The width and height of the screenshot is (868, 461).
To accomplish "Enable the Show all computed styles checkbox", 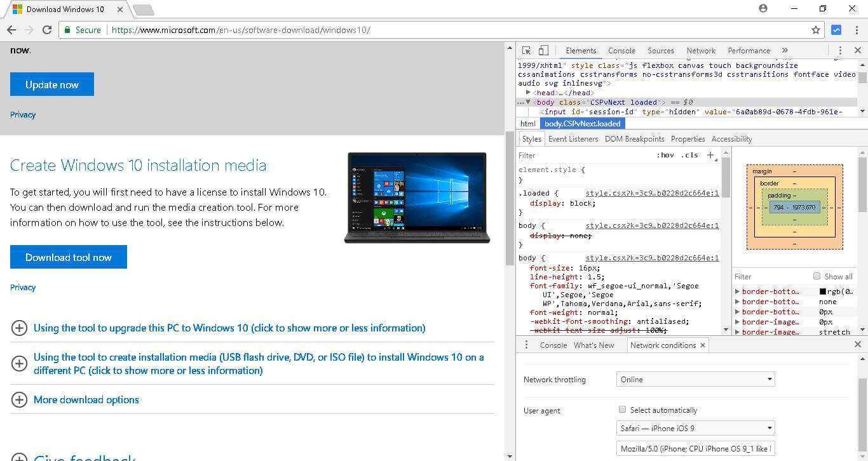I will (x=817, y=276).
